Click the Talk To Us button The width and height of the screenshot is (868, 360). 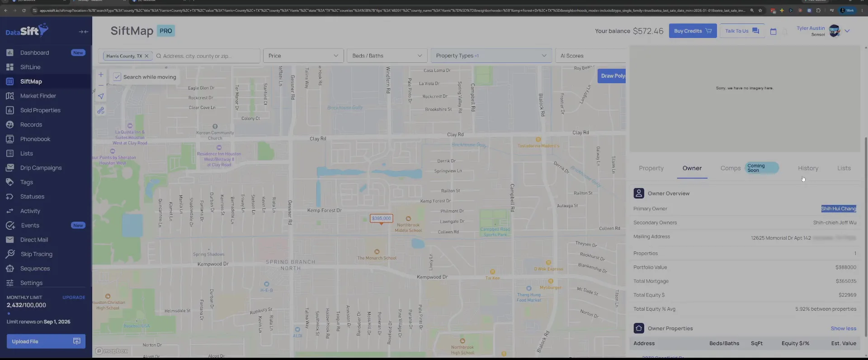click(x=742, y=31)
